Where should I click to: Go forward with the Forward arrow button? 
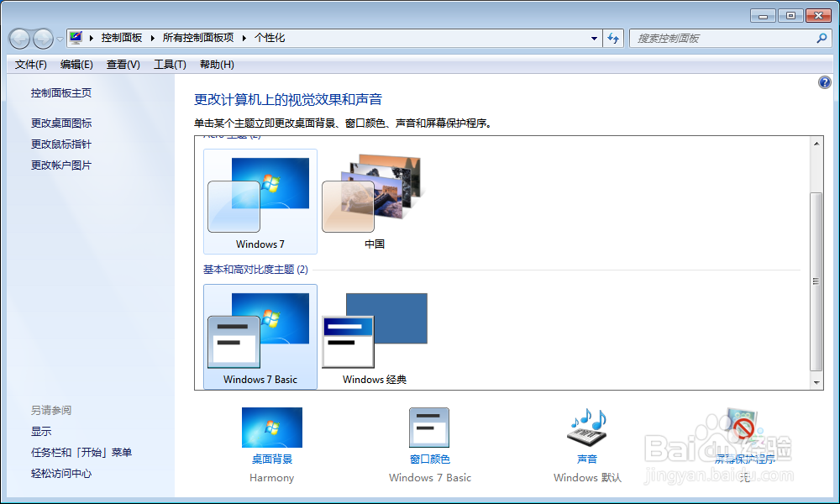tap(43, 39)
